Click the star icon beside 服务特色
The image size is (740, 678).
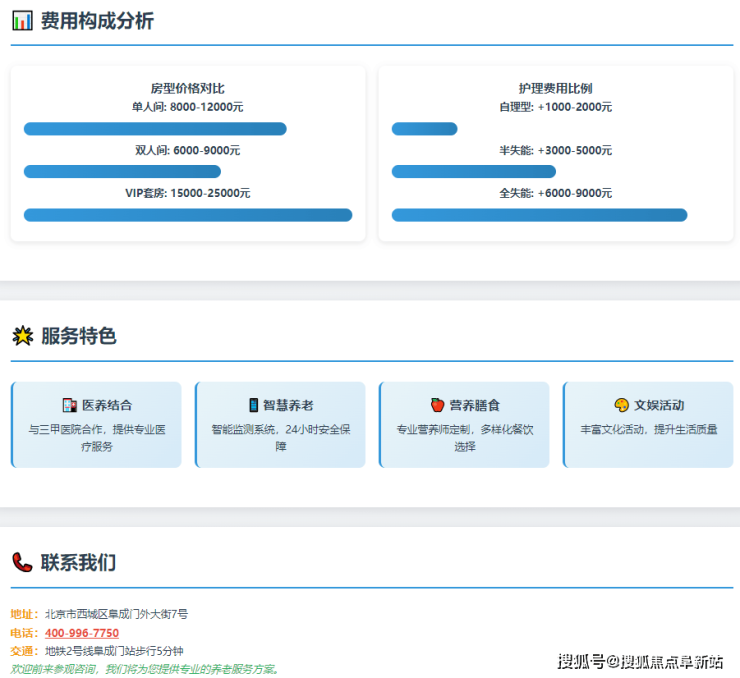22,336
